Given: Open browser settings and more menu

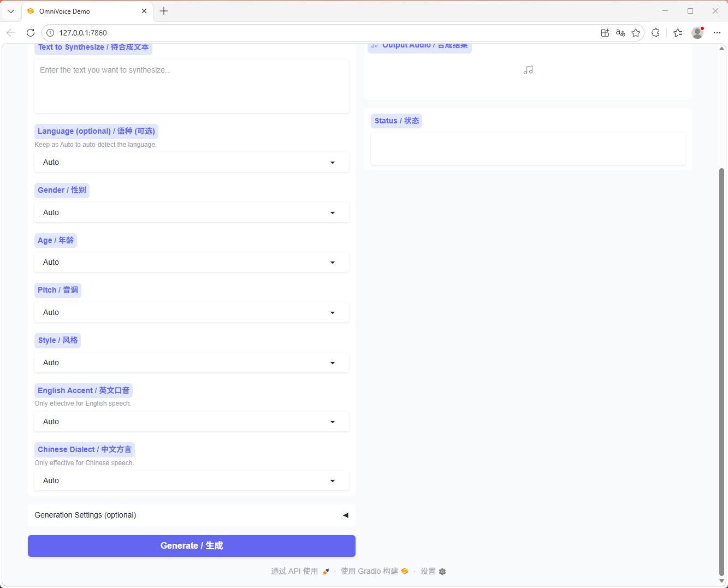Looking at the screenshot, I should tap(717, 33).
